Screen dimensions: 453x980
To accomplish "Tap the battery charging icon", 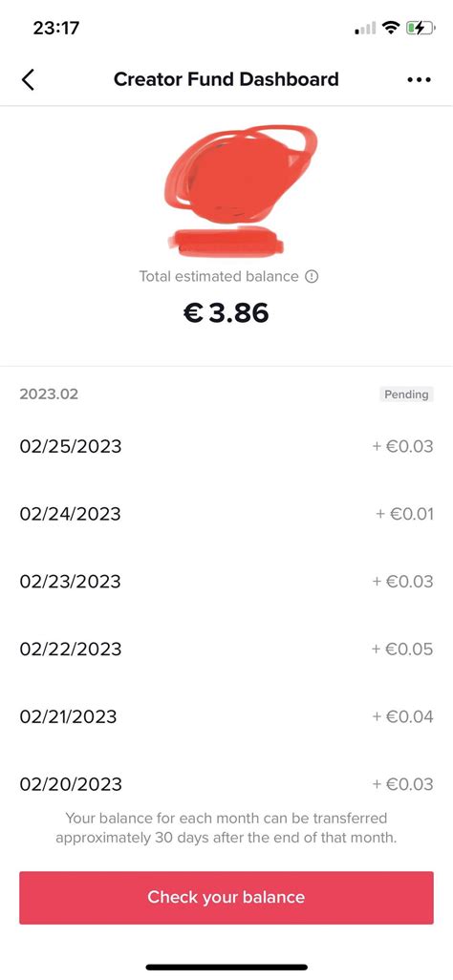I will tap(421, 28).
